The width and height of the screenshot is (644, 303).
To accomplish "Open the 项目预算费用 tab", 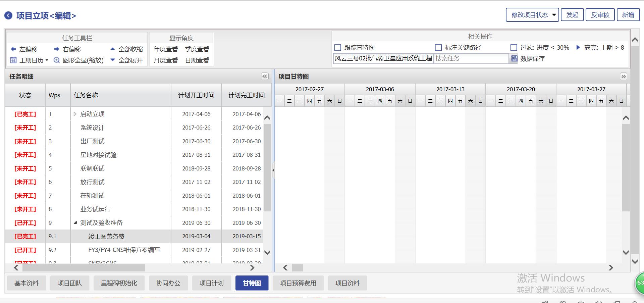I will [298, 283].
